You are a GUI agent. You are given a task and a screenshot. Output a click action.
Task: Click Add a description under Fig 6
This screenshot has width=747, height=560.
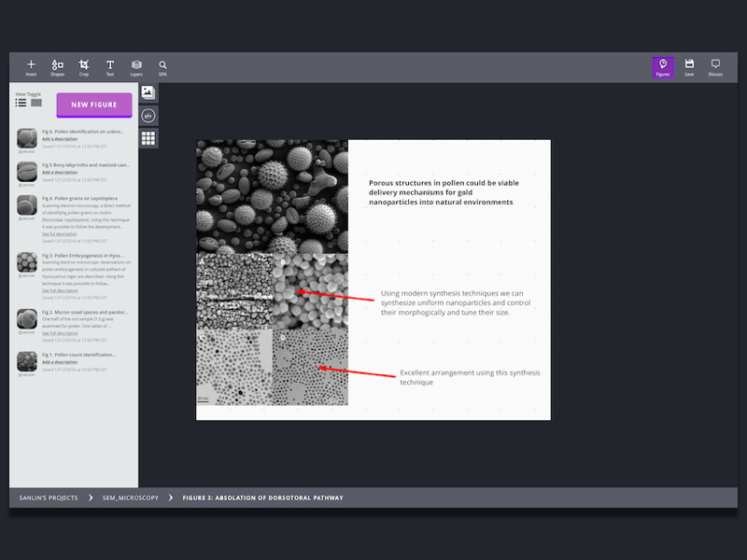click(x=60, y=139)
